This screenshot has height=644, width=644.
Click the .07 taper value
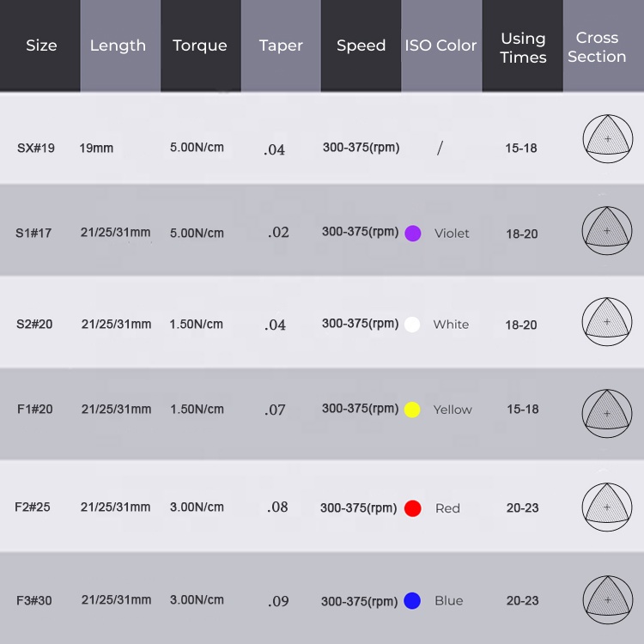pos(275,410)
